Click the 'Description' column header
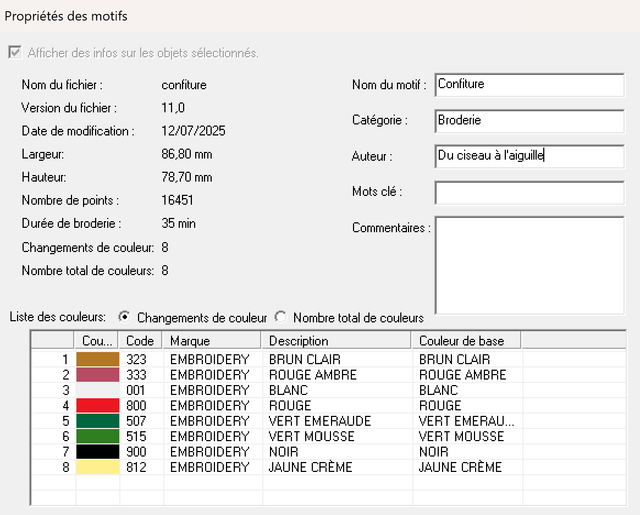This screenshot has width=640, height=515. point(336,341)
